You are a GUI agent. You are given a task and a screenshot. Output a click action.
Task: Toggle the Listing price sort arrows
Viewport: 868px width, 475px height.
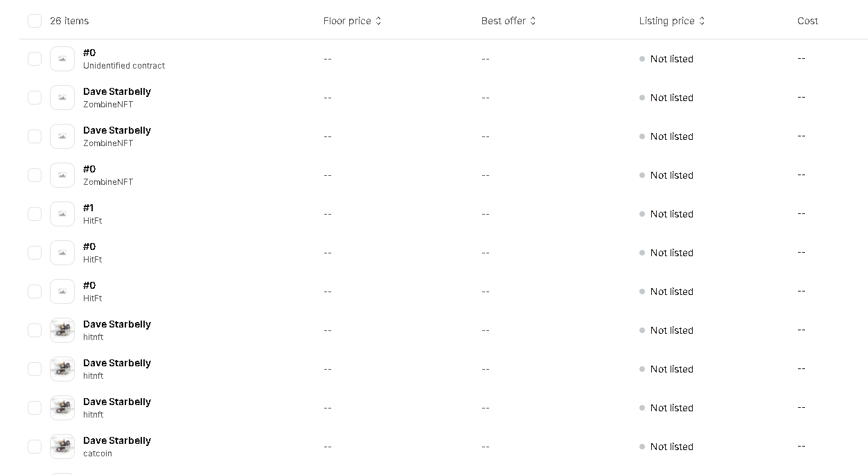coord(702,21)
